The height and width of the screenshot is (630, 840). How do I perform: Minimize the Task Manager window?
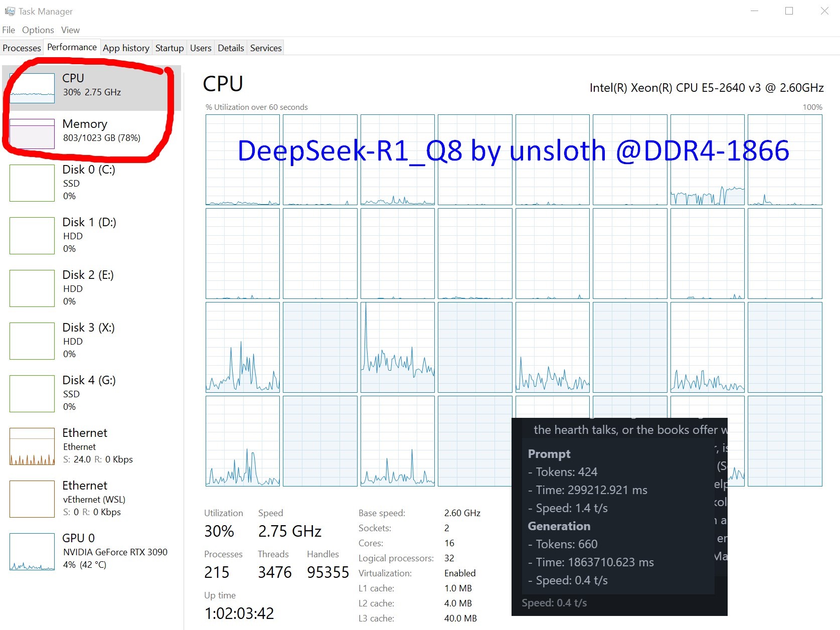(754, 11)
